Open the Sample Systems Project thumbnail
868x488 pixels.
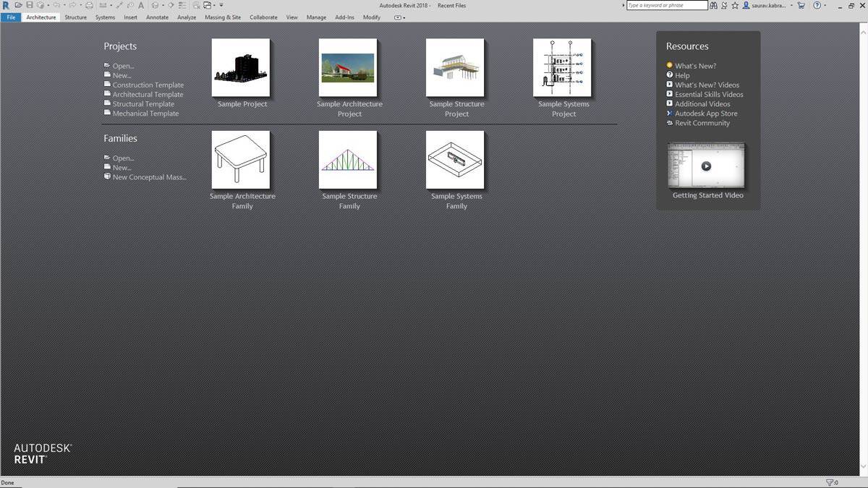[562, 67]
